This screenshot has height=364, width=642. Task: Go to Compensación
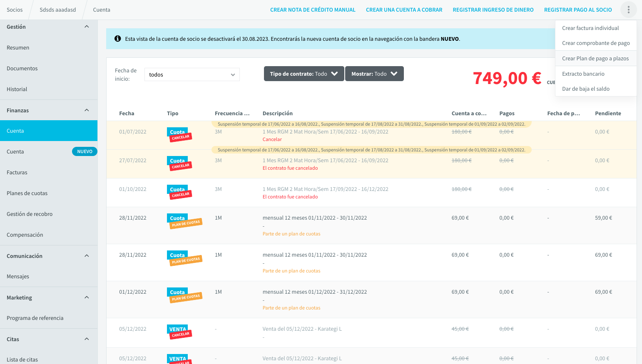tap(49, 235)
